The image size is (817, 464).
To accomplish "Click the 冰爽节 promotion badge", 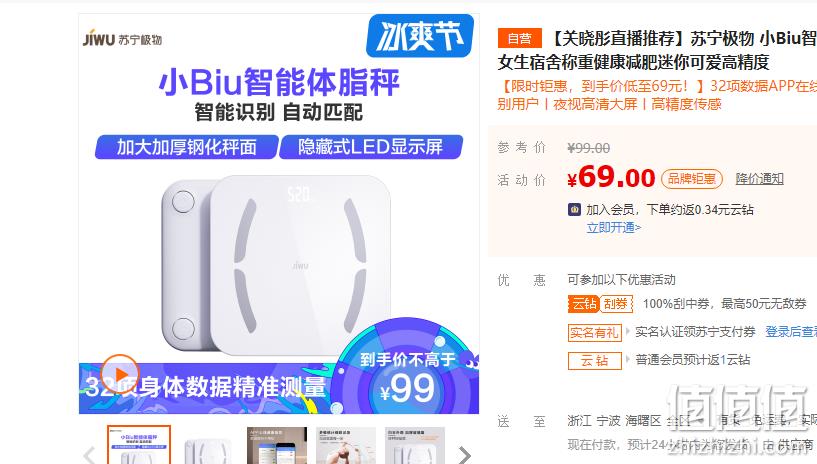I will [x=420, y=35].
